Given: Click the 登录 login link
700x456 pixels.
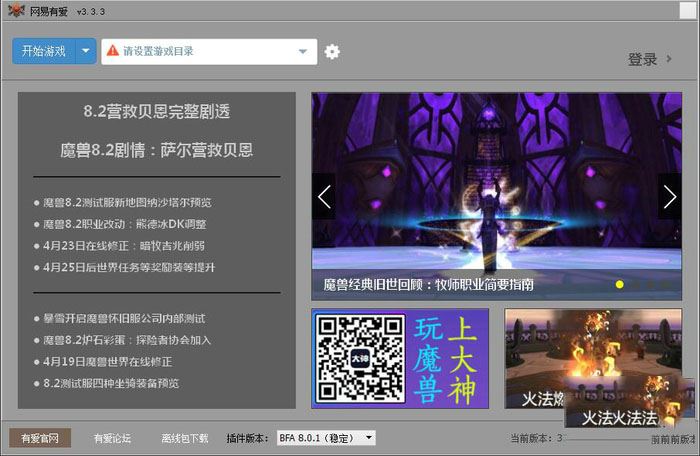Looking at the screenshot, I should point(642,59).
